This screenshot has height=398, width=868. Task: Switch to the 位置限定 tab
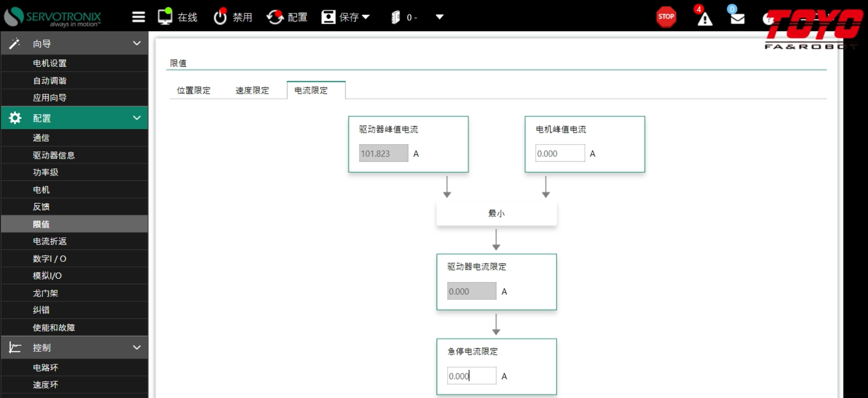pos(193,90)
